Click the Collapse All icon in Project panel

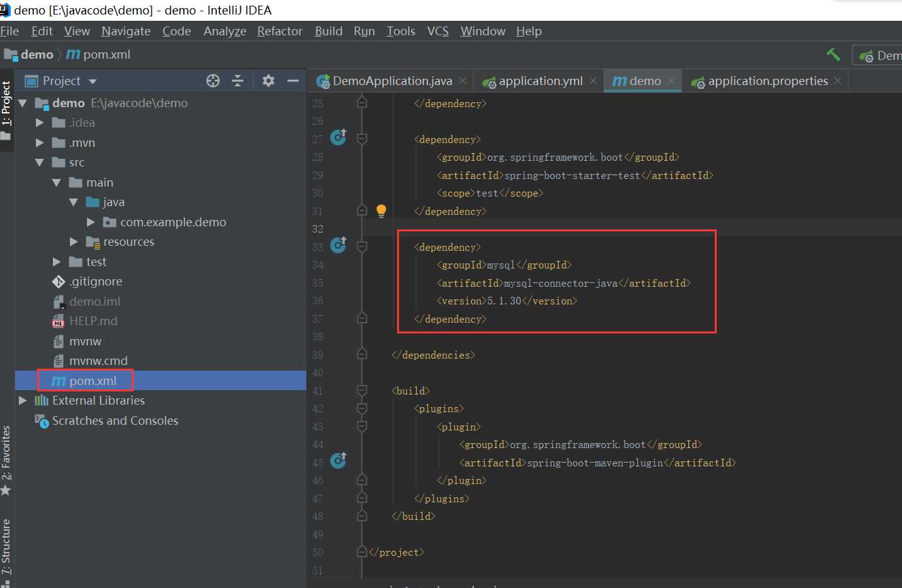tap(238, 81)
